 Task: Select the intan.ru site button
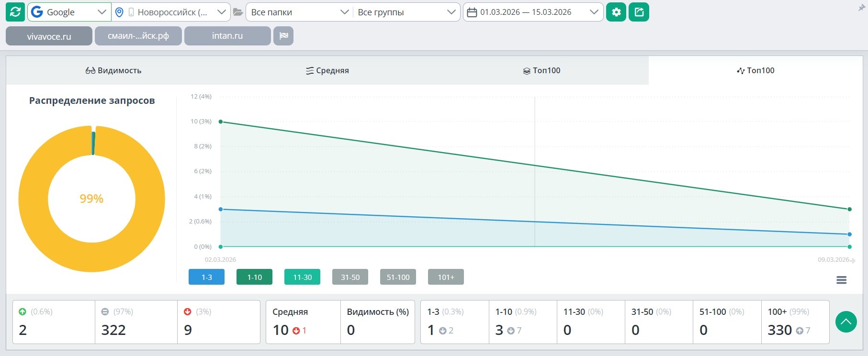(227, 36)
